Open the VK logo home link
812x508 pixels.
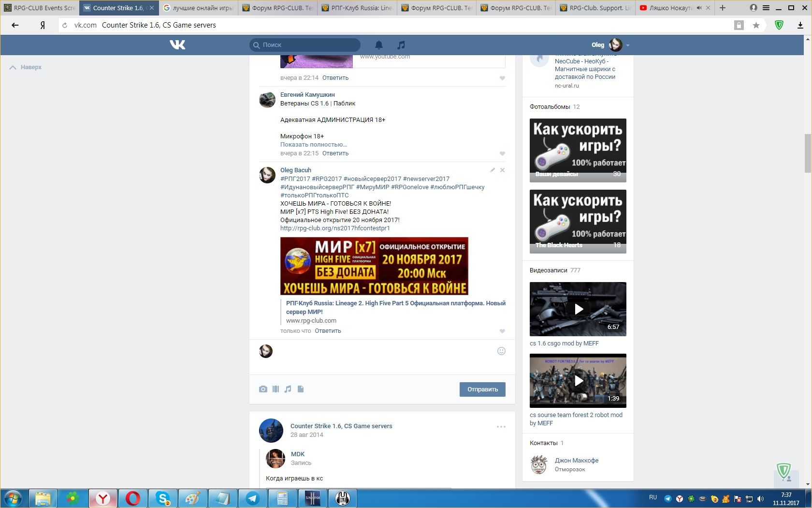coord(177,45)
